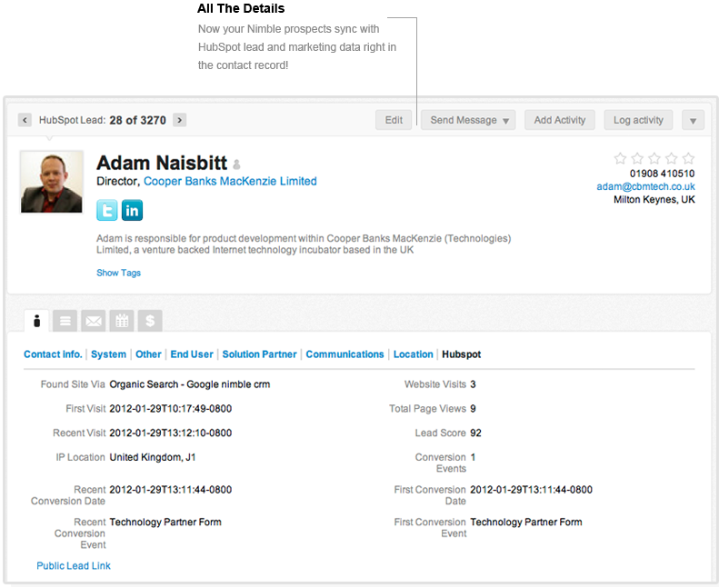The image size is (719, 588).
Task: Click Recent Conversion Event Technology Partner Form
Action: coord(165,523)
